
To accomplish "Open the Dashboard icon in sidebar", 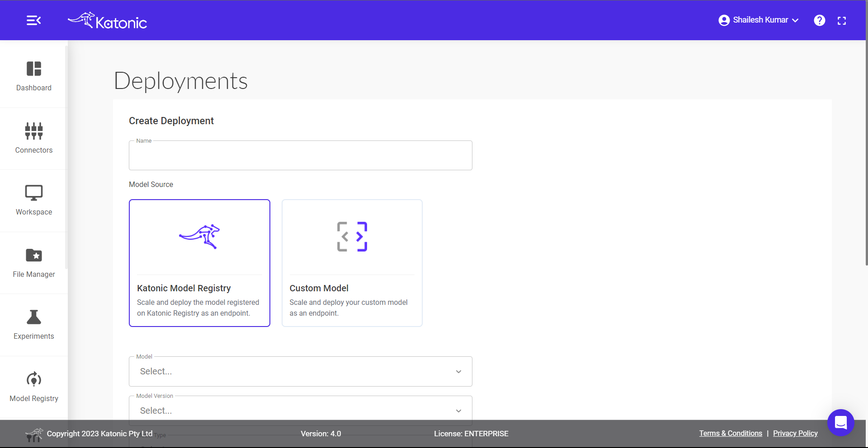I will [x=34, y=69].
